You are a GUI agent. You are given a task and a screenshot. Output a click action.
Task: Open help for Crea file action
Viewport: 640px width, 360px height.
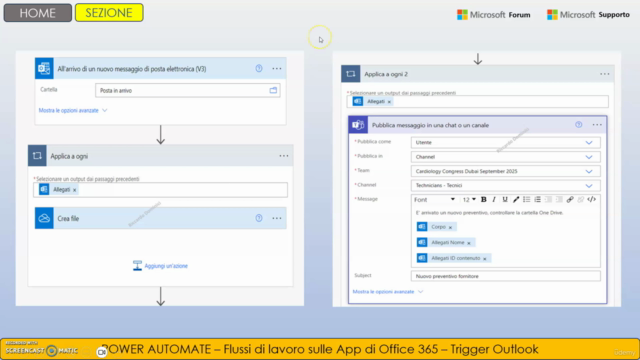coord(259,218)
